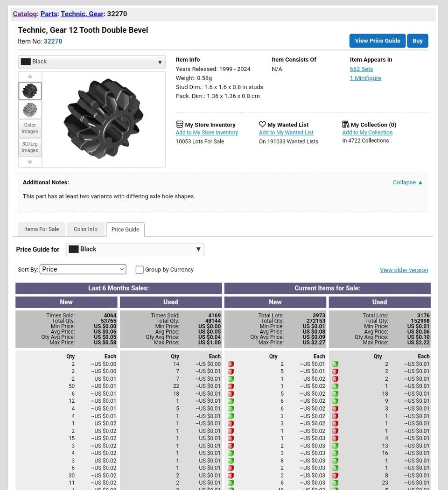Click the My Store Inventory shop icon
The height and width of the screenshot is (490, 448).
pyautogui.click(x=179, y=125)
